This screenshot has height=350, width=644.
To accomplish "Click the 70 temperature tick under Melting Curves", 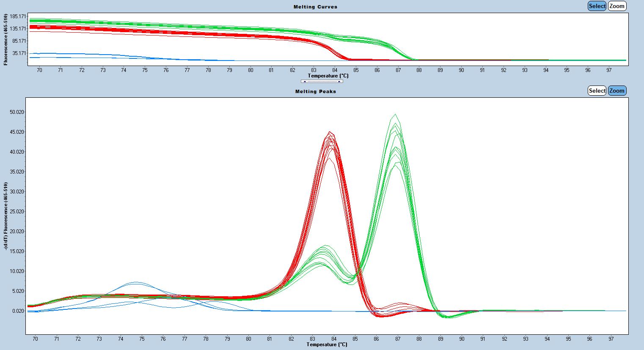I will click(39, 70).
